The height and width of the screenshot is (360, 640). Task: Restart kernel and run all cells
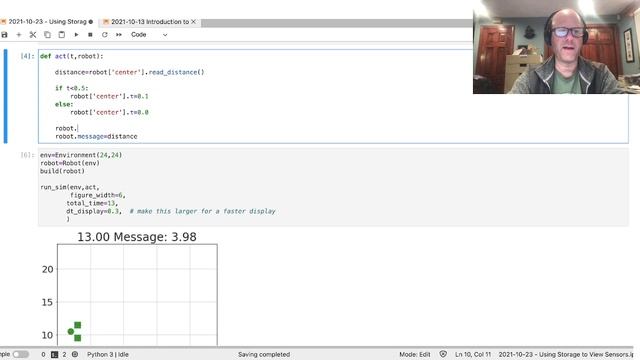pyautogui.click(x=119, y=35)
